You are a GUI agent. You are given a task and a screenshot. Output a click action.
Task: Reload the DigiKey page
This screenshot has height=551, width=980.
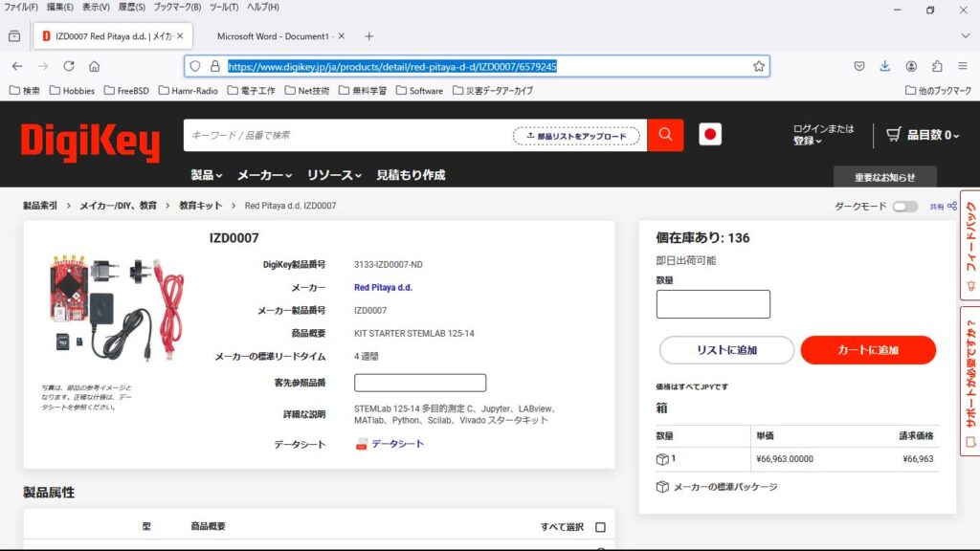click(x=69, y=66)
